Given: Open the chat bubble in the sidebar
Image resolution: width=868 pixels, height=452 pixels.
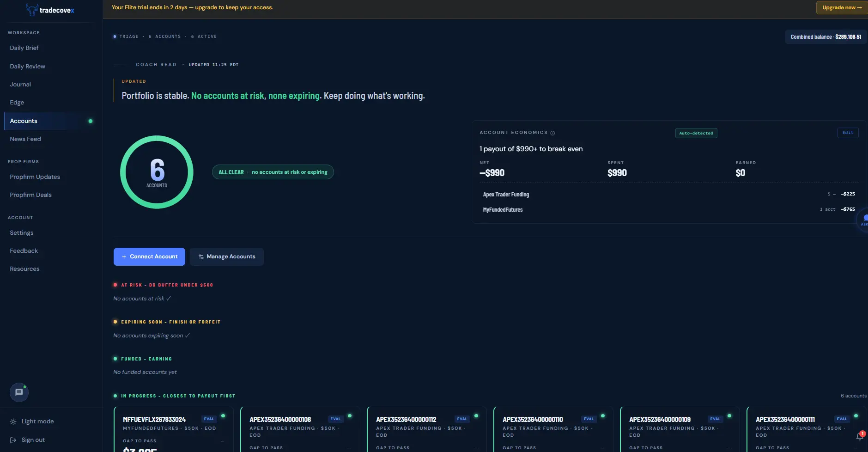Looking at the screenshot, I should pos(19,392).
